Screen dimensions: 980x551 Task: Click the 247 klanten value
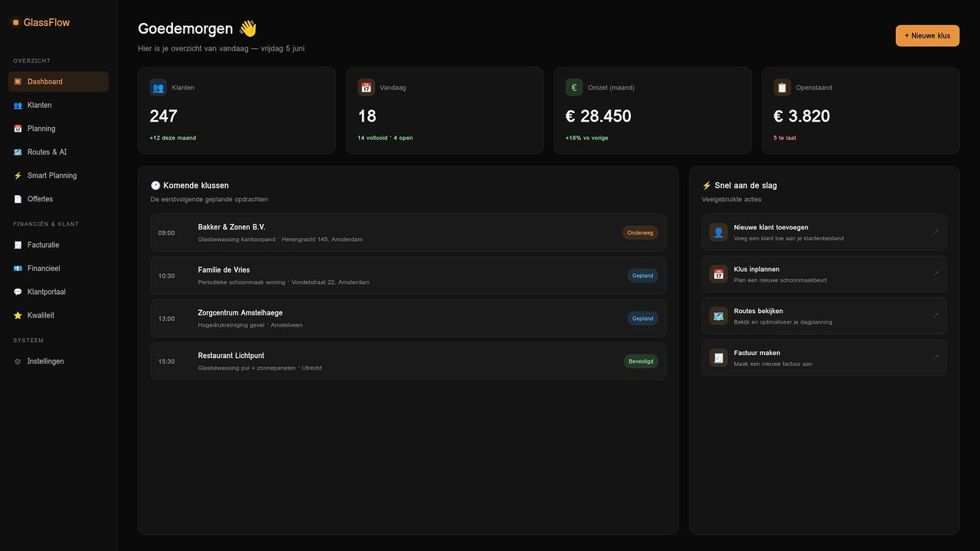tap(164, 116)
